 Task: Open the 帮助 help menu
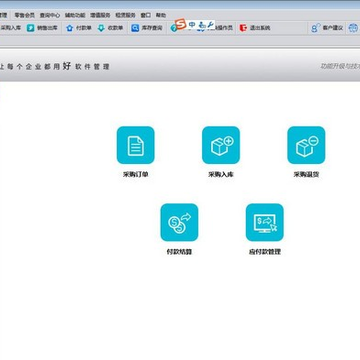click(x=161, y=15)
